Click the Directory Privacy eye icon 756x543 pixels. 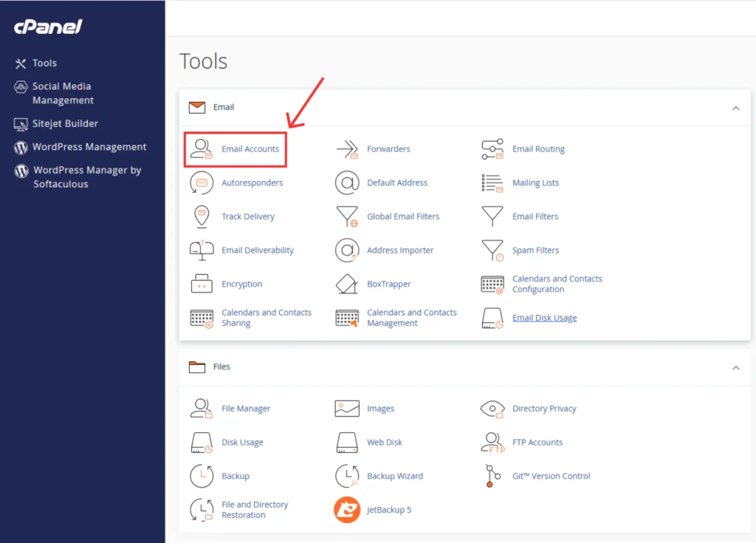(x=492, y=409)
